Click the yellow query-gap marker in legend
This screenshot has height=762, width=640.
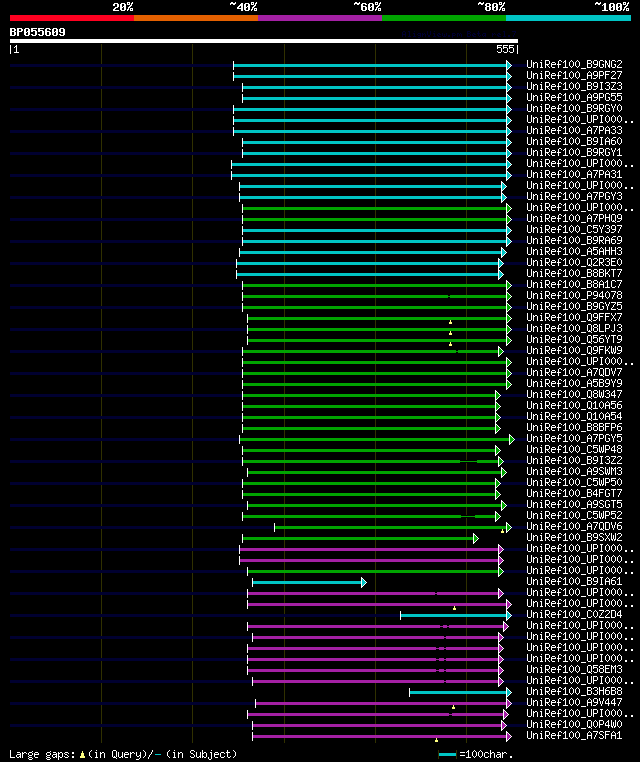pos(82,755)
